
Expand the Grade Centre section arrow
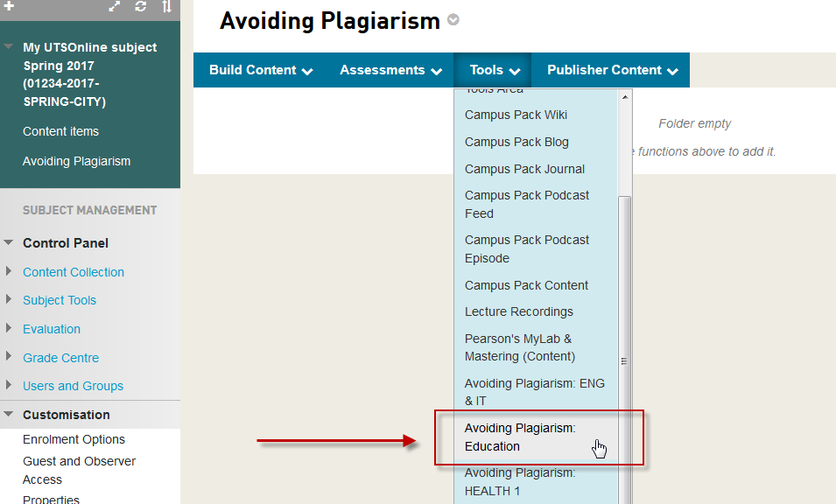[9, 358]
